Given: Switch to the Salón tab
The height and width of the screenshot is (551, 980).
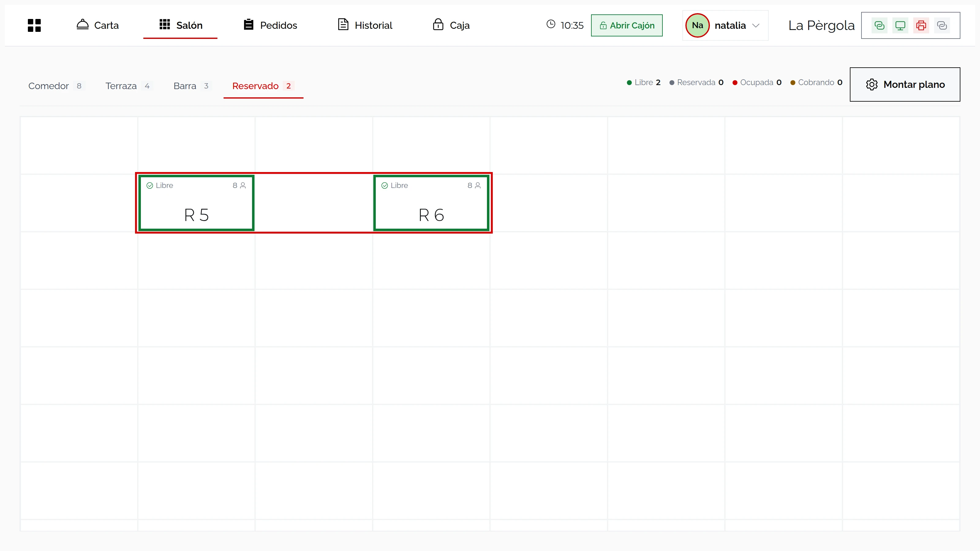Looking at the screenshot, I should (x=180, y=25).
